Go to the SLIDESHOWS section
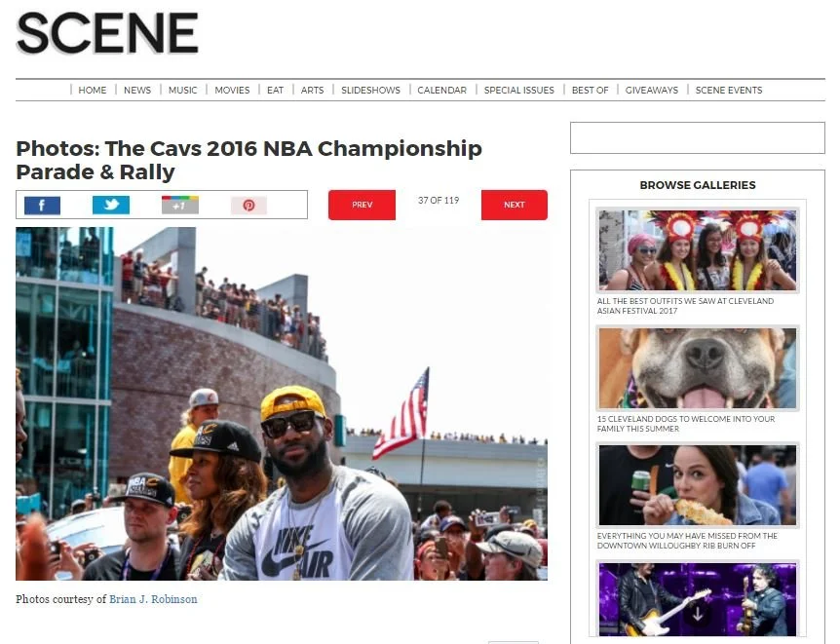840x644 pixels. [370, 90]
